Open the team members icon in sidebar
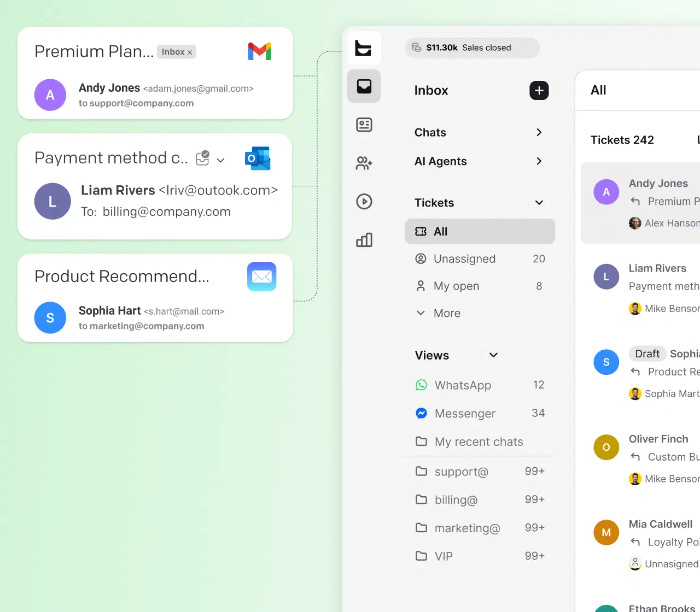Viewport: 700px width, 612px height. pyautogui.click(x=364, y=163)
